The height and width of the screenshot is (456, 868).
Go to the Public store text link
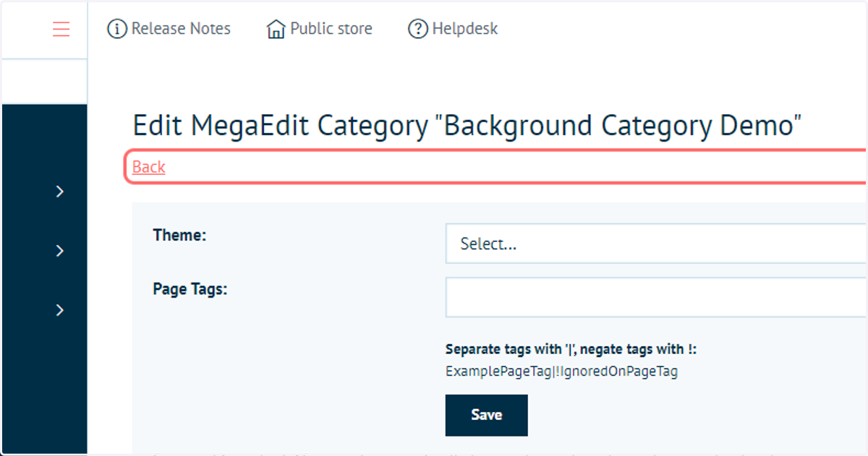331,29
